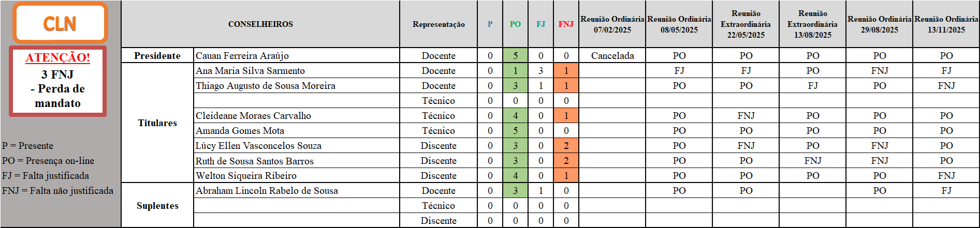Image resolution: width=980 pixels, height=228 pixels.
Task: Click the orange CLN button
Action: click(60, 23)
